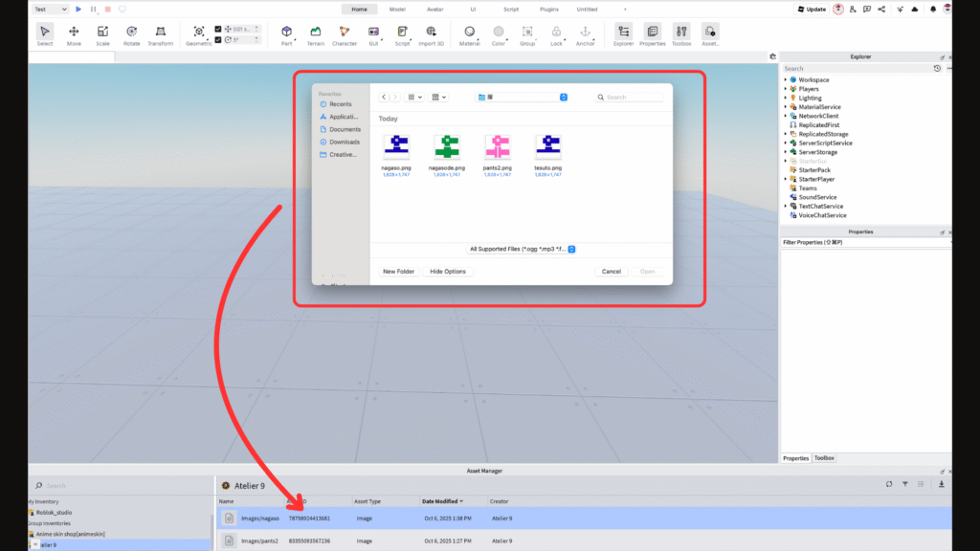Expand the StarterPlayer tree node
This screenshot has width=980, height=551.
click(x=786, y=179)
